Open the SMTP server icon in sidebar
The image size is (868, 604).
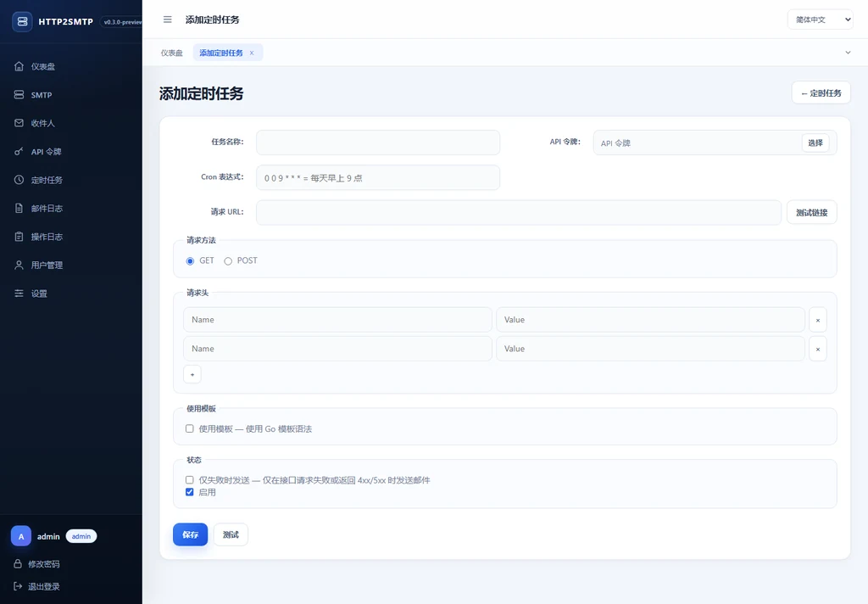click(19, 95)
